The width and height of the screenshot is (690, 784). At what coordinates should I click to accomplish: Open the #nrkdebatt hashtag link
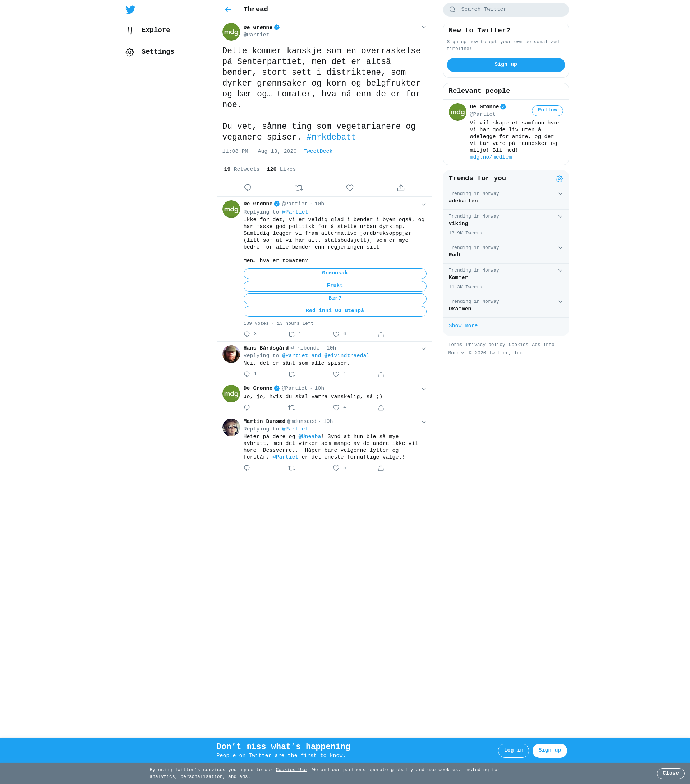[331, 137]
